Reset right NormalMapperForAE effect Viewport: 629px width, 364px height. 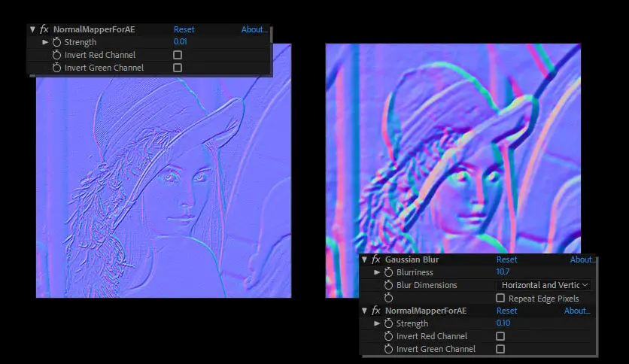pos(506,311)
